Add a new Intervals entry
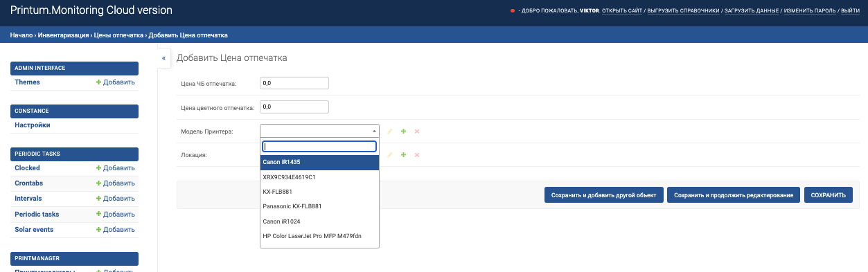868x272 pixels. pos(116,199)
